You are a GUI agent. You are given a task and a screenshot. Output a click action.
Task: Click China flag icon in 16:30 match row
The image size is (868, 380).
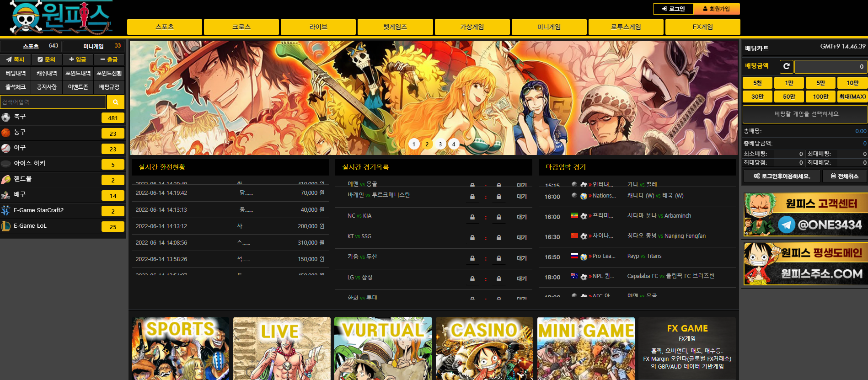click(x=574, y=235)
